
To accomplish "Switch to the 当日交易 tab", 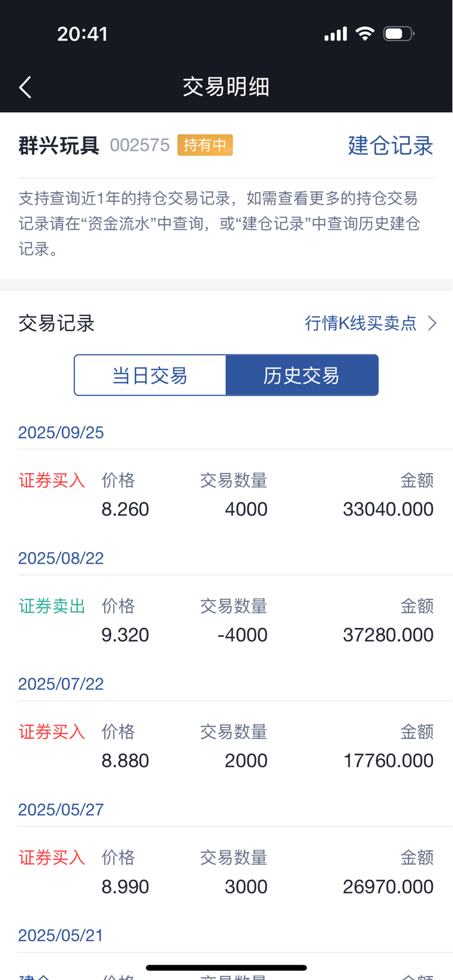I will pyautogui.click(x=150, y=376).
